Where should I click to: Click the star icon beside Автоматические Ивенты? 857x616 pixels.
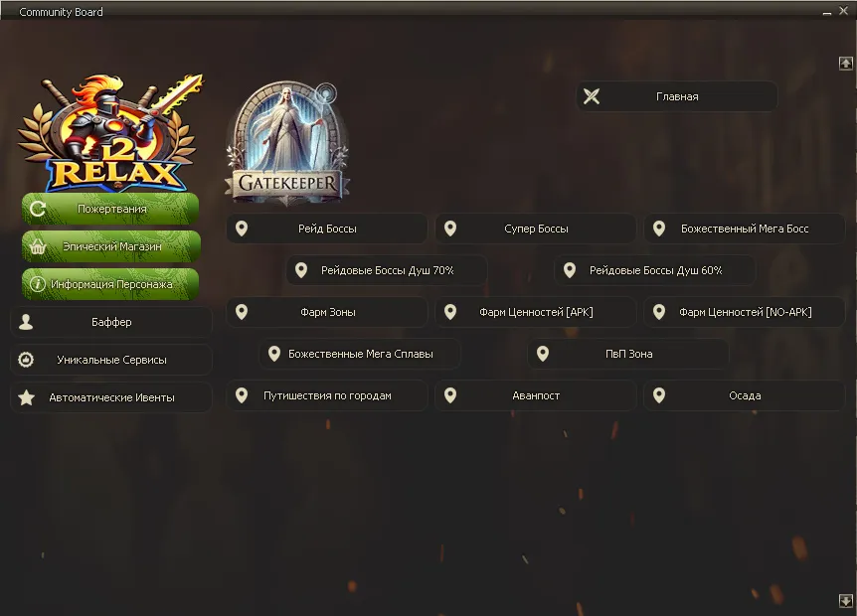point(26,397)
